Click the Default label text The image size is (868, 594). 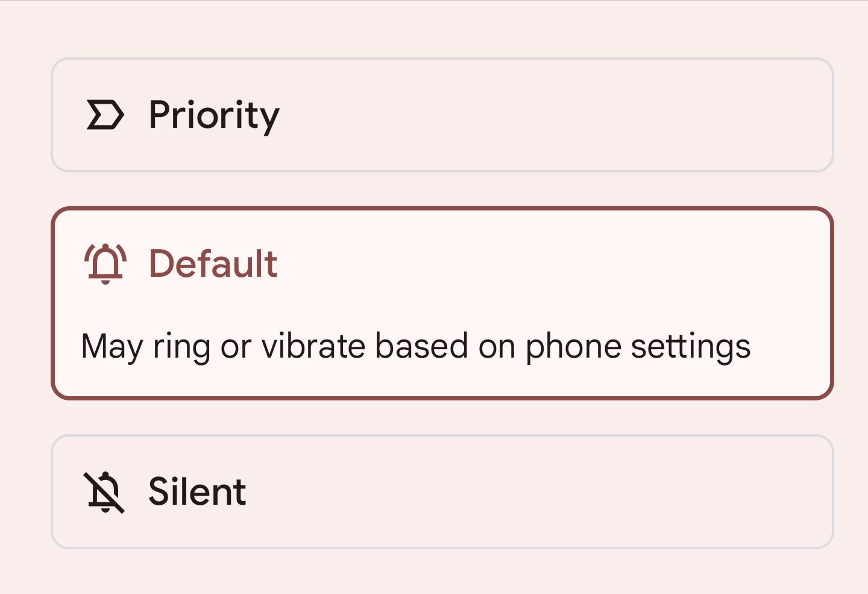coord(213,263)
